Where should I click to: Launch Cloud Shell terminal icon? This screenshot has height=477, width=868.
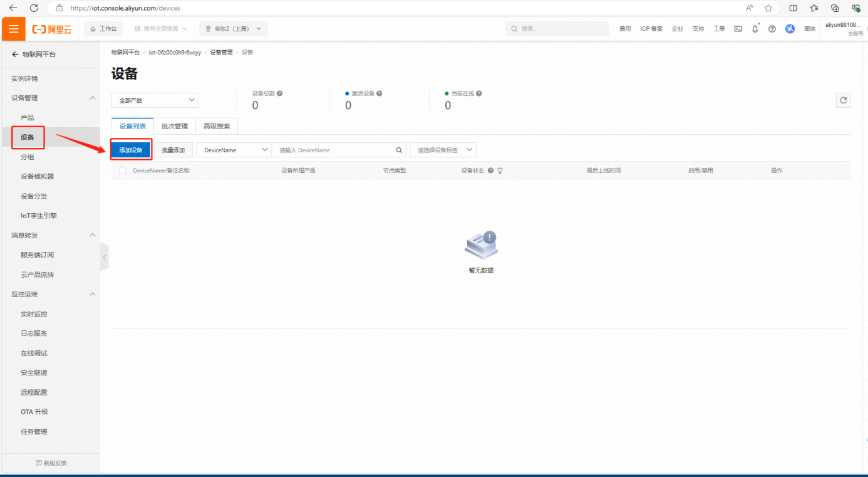(738, 29)
